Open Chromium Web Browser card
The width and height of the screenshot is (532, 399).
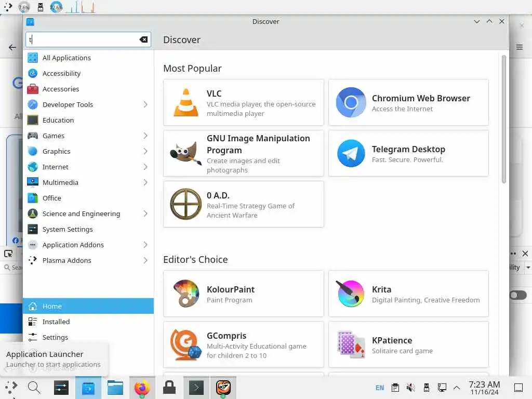(408, 102)
